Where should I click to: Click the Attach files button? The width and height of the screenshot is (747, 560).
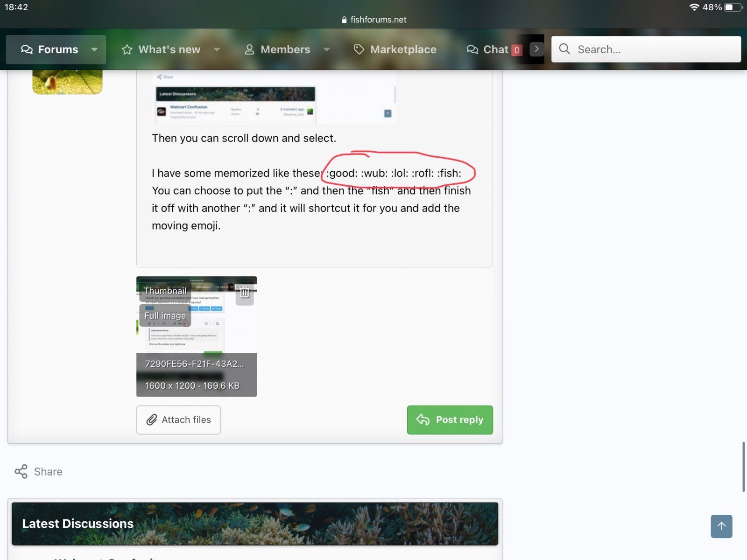pyautogui.click(x=178, y=420)
